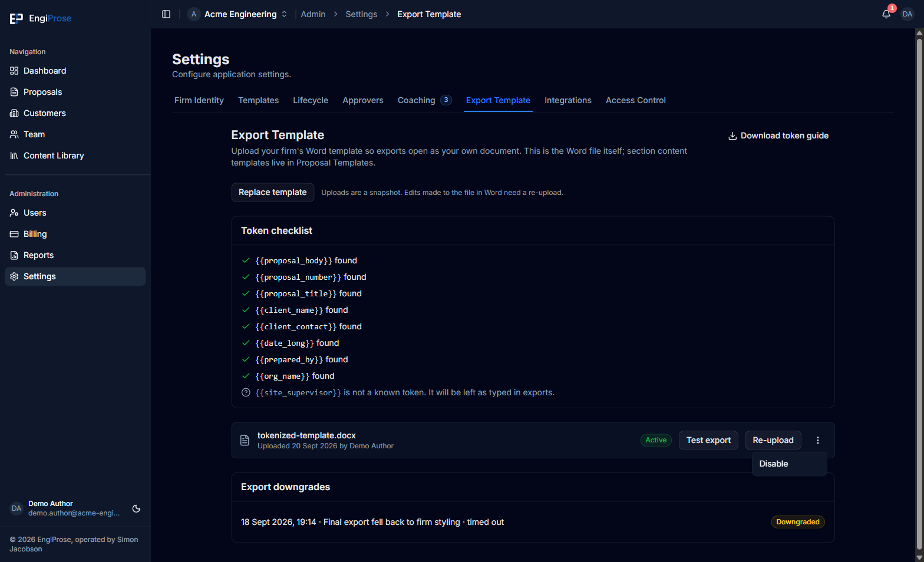The image size is (924, 562).
Task: Choose Disable from the dropdown menu
Action: 790,464
